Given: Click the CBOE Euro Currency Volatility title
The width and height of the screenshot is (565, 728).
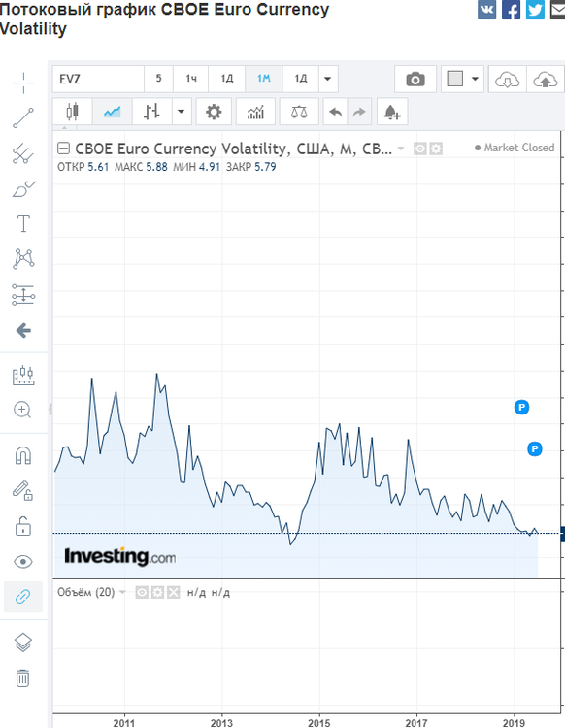Looking at the screenshot, I should tap(233, 149).
